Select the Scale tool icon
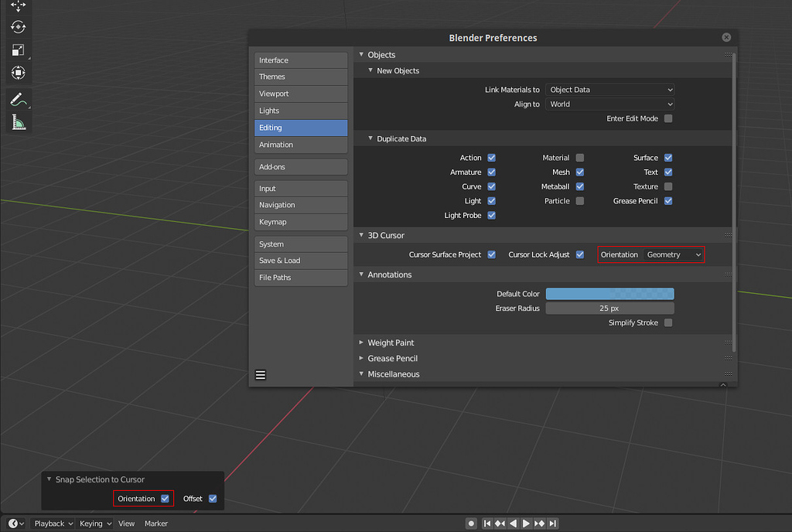Image resolution: width=792 pixels, height=532 pixels. click(18, 50)
